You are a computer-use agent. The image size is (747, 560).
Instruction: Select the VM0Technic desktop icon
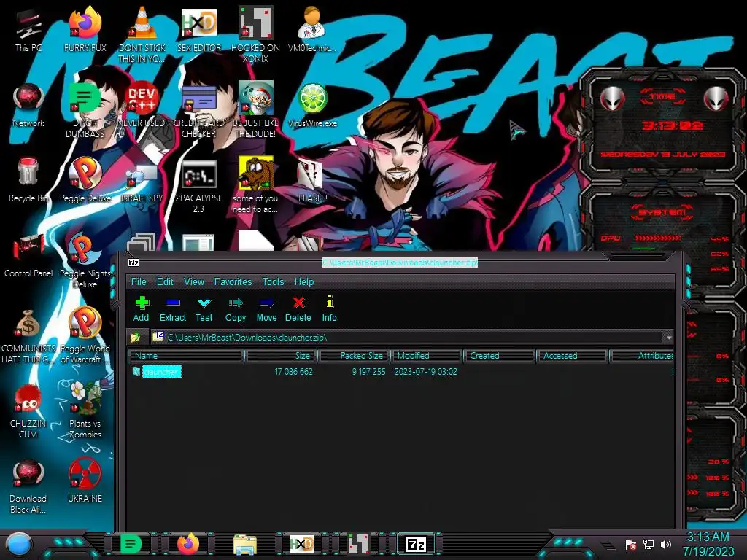tap(312, 29)
